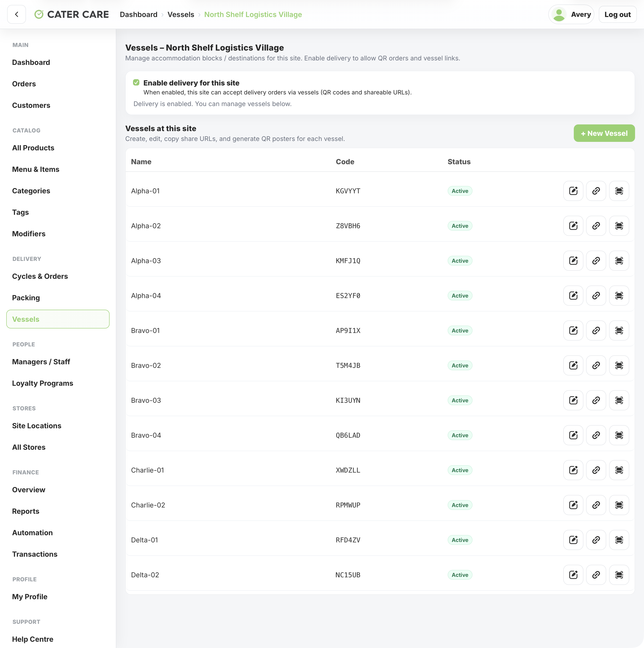
Task: Edit the Delta-02 vessel
Action: (573, 575)
